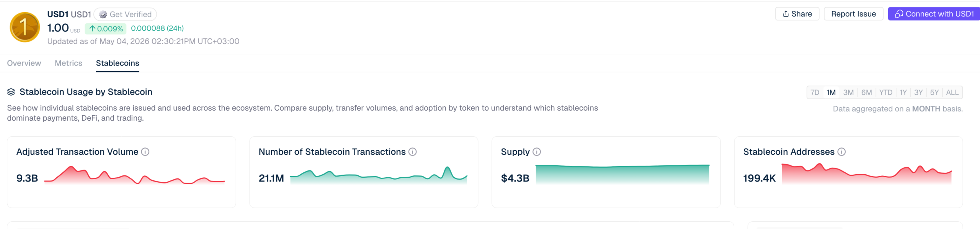The width and height of the screenshot is (980, 229).
Task: Click the Stablecoin Usage by Stablecoin heading
Action: 86,92
